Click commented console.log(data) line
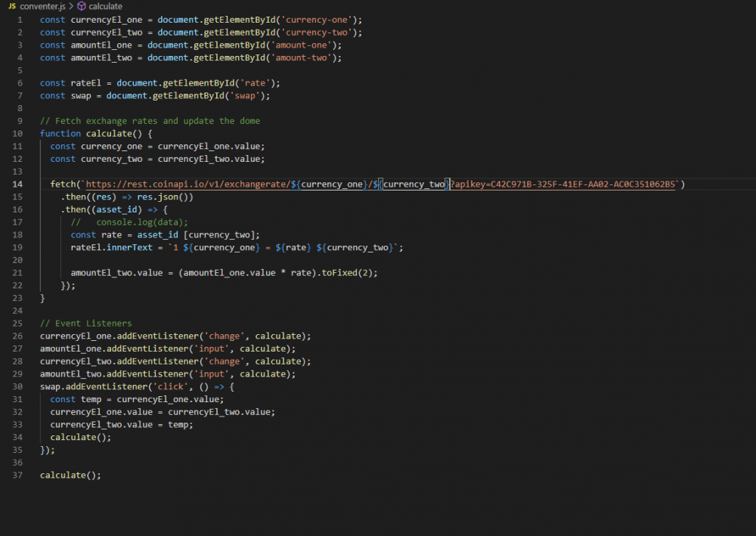Image resolution: width=756 pixels, height=536 pixels. [x=129, y=222]
